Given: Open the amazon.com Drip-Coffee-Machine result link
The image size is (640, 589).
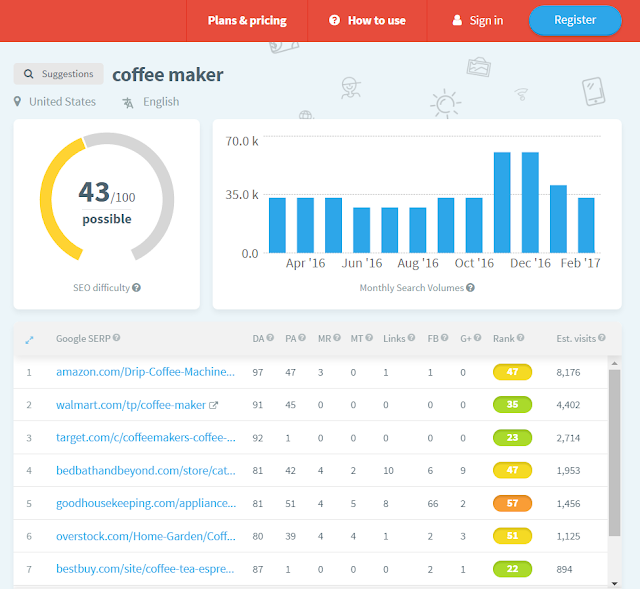Looking at the screenshot, I should point(145,372).
